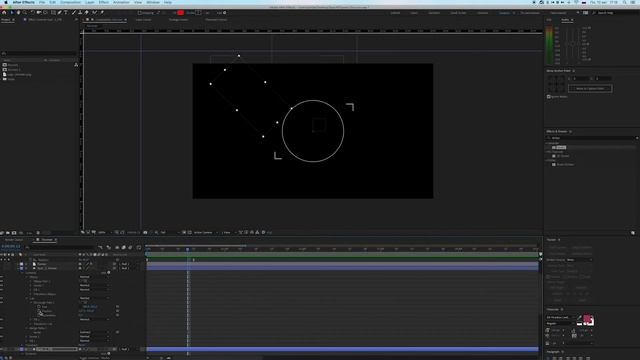Click Toggle Switches / Modes button
The image size is (640, 360).
point(94,358)
